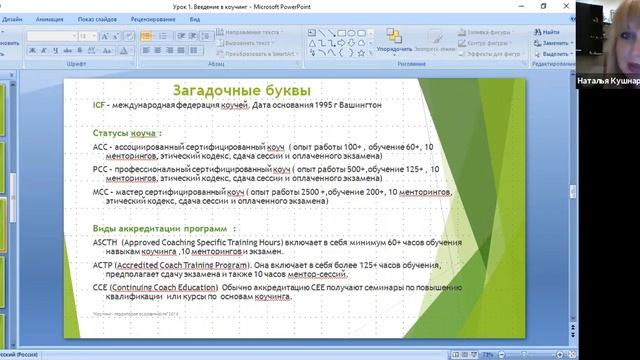Open Заливка фигуры fill options
This screenshot has width=640, height=360.
(486, 32)
